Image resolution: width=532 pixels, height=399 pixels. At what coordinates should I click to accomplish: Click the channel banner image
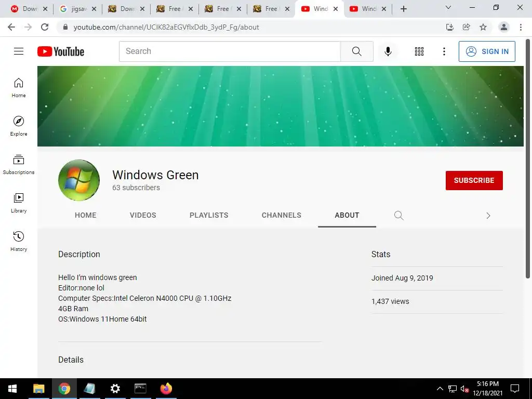point(280,106)
